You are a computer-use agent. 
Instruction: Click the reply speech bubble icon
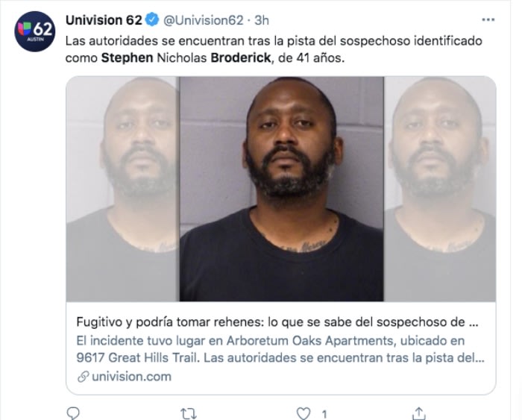pos(73,413)
